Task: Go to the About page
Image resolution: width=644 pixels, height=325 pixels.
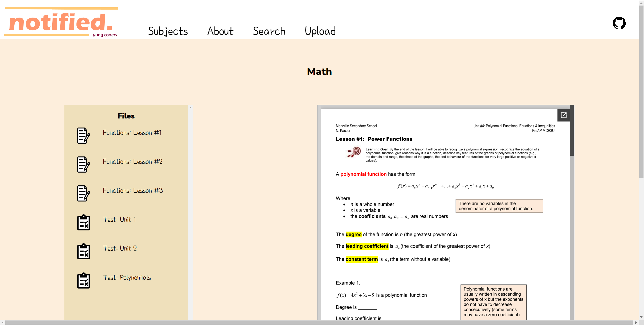Action: (x=220, y=31)
